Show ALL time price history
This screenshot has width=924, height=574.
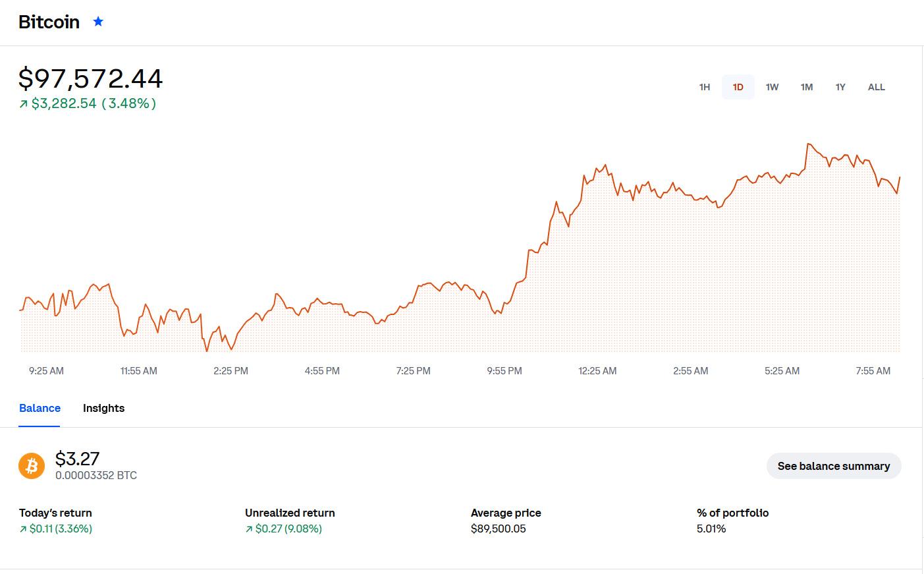(877, 87)
